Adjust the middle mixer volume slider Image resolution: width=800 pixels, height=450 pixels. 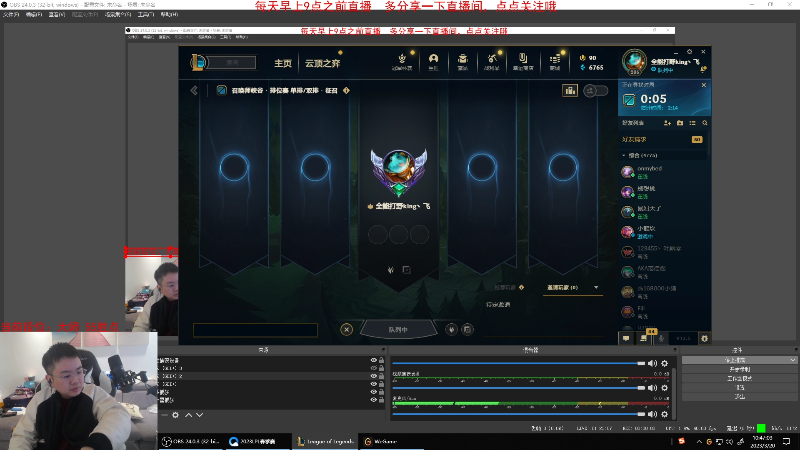point(518,388)
